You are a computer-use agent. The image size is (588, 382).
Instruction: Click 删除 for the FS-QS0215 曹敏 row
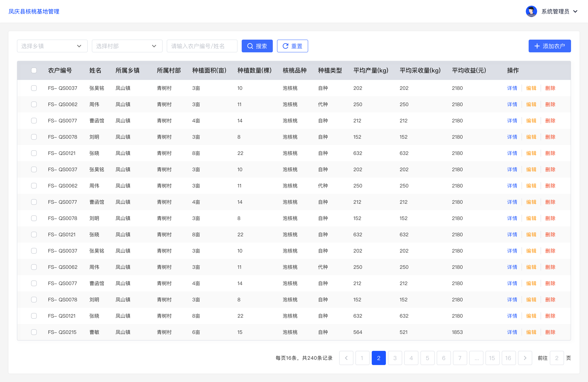550,332
